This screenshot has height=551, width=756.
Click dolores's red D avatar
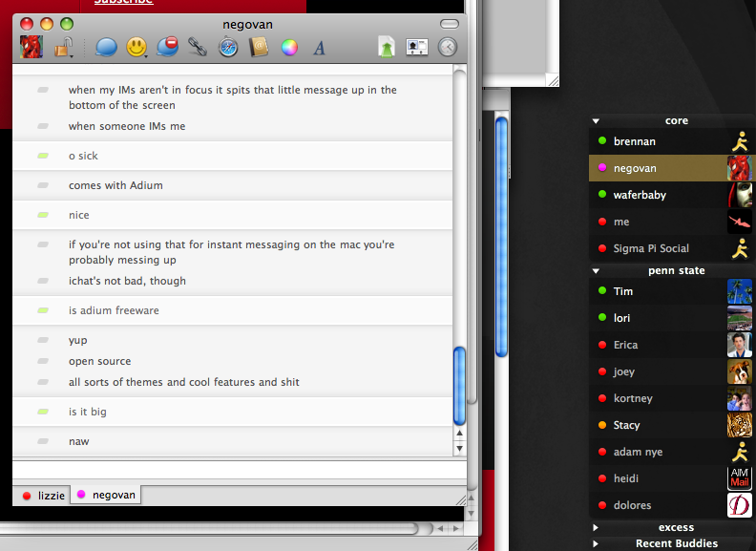pos(740,505)
